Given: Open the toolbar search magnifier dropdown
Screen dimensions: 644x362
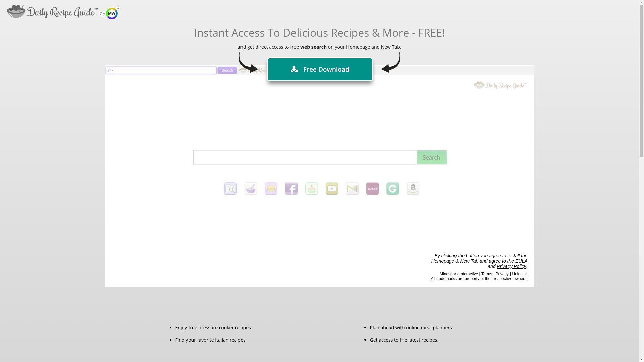Looking at the screenshot, I should click(x=110, y=70).
